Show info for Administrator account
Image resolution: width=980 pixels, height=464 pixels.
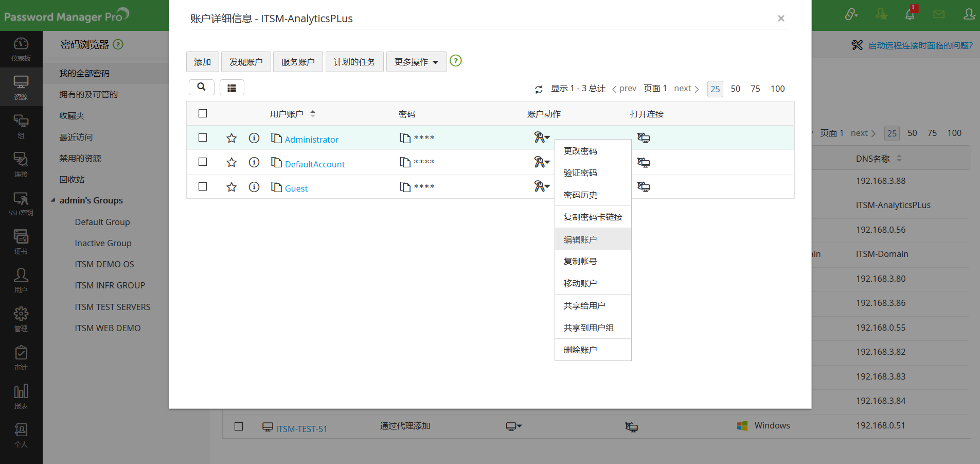click(x=254, y=138)
